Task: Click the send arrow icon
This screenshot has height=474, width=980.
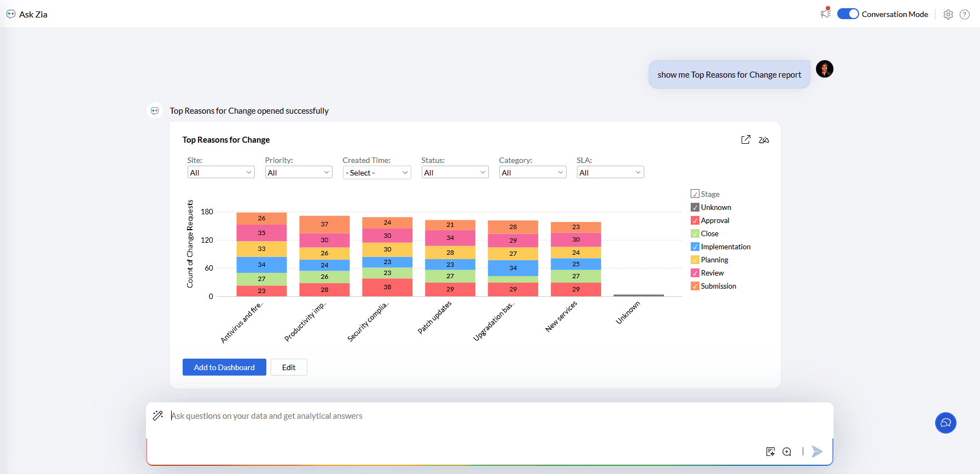Action: coord(817,452)
